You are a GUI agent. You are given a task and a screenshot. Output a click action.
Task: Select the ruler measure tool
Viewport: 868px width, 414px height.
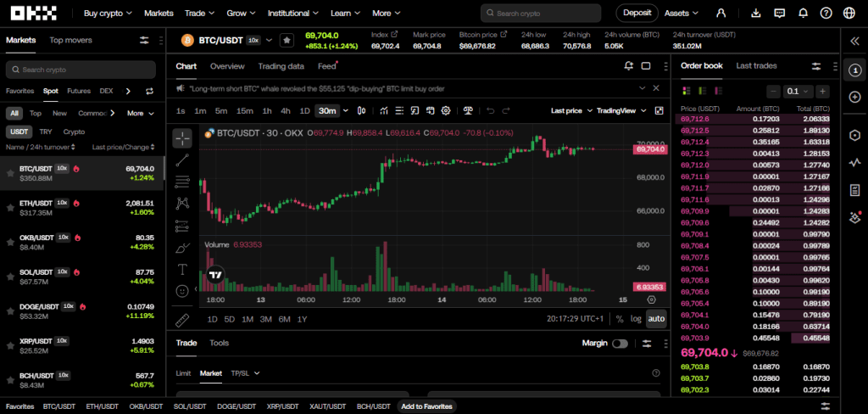[183, 320]
